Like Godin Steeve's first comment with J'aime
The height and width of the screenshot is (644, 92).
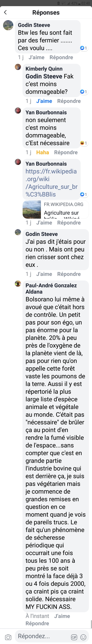(x=36, y=57)
